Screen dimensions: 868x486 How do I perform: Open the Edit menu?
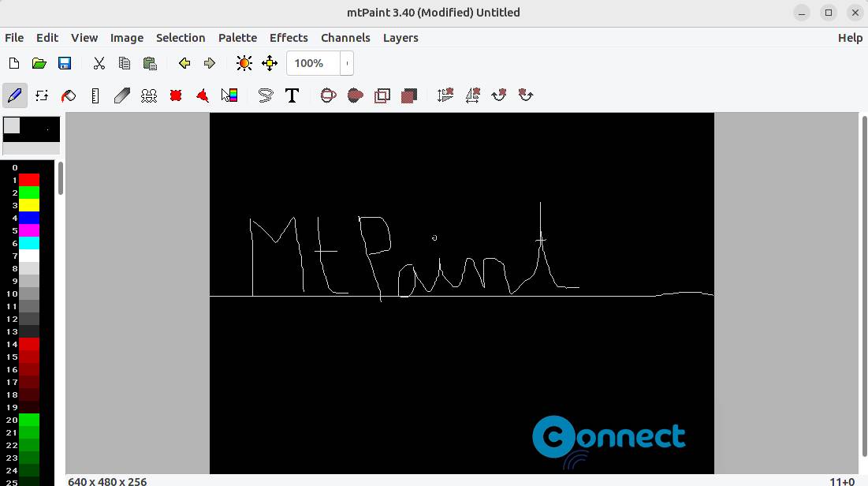tap(47, 38)
